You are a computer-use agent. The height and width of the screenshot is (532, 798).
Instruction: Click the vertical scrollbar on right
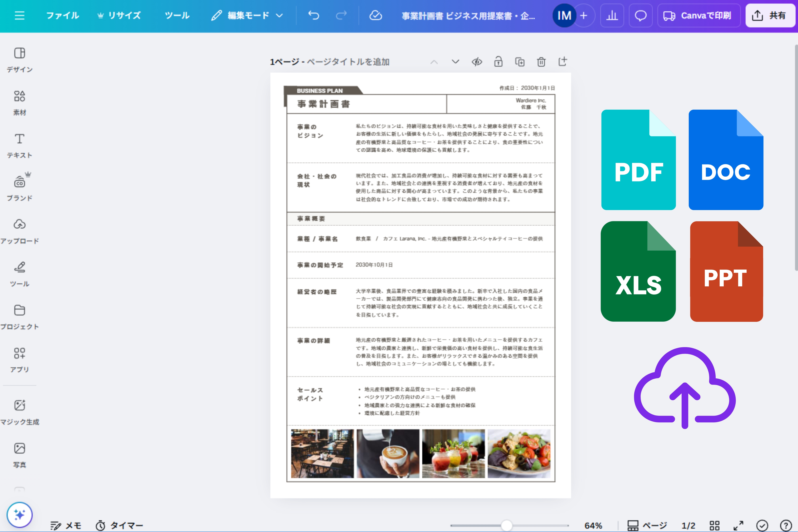click(x=796, y=158)
